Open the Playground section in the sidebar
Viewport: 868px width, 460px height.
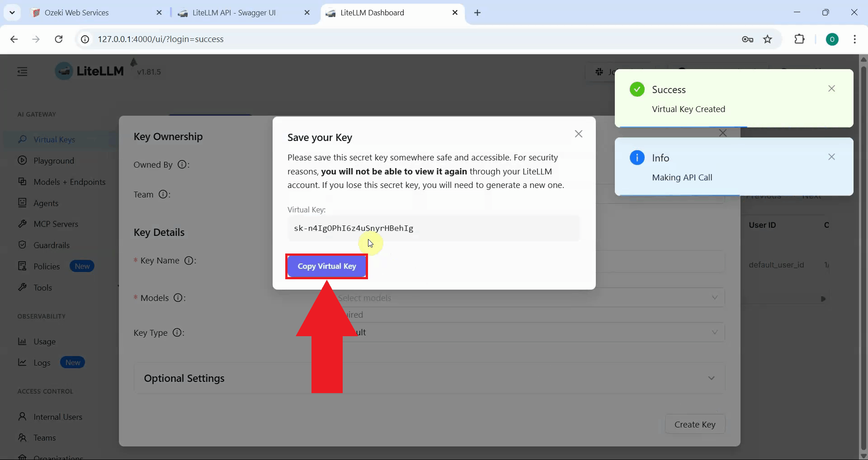tap(53, 160)
